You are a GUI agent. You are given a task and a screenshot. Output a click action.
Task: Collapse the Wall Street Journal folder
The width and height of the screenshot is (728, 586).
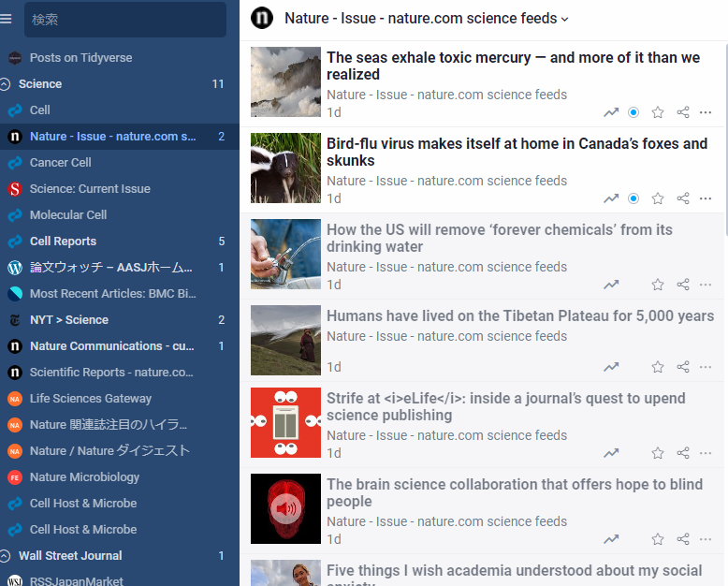pos(6,556)
